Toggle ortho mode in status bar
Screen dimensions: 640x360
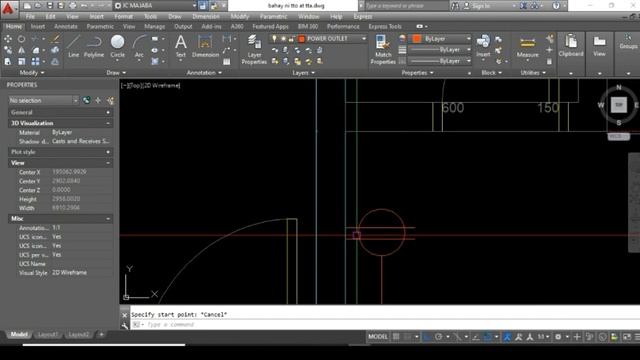427,337
